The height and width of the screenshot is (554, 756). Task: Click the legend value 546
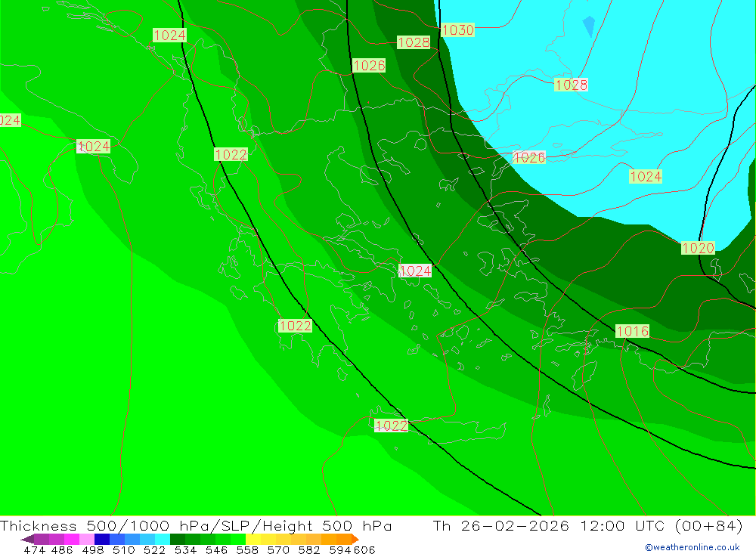(216, 549)
